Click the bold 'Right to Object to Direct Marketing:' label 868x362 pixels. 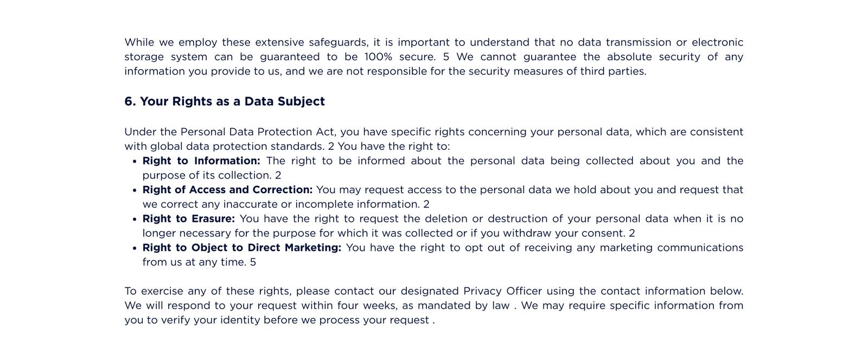241,247
